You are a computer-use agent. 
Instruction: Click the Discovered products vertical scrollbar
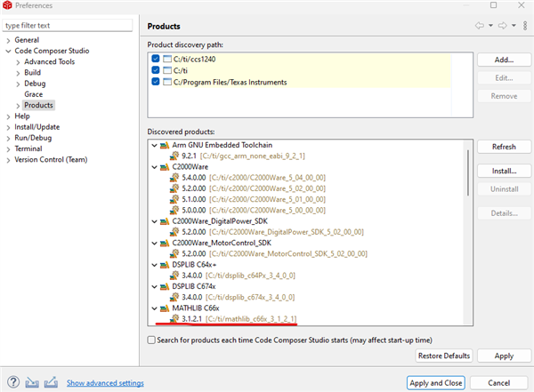pos(468,172)
